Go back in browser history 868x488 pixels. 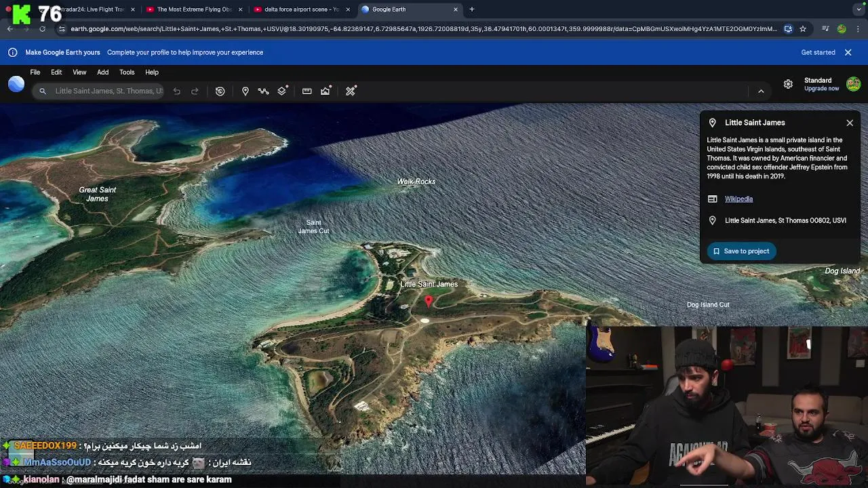click(9, 29)
